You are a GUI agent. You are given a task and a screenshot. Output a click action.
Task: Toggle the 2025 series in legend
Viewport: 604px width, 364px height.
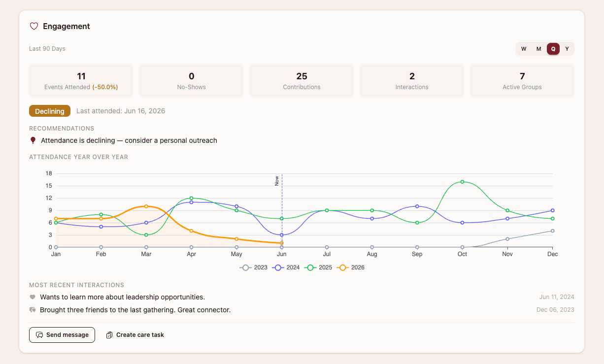pos(318,267)
